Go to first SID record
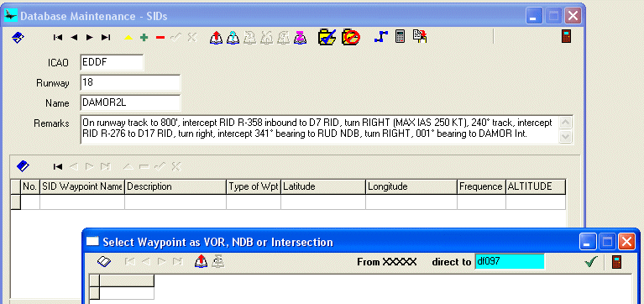Screen dimensions: 644x304 coord(58,38)
